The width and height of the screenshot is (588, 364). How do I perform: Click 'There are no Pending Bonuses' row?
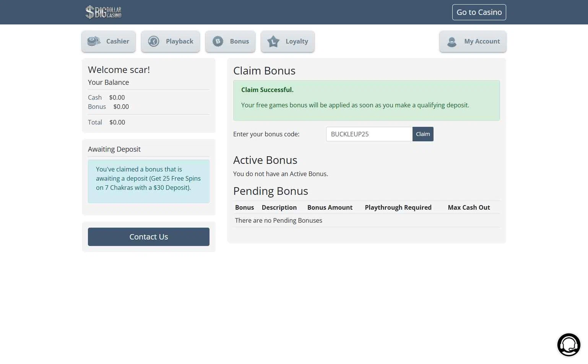(x=367, y=220)
